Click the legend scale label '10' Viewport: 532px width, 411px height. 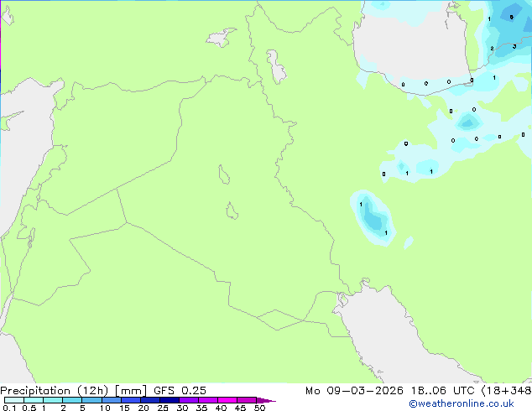coord(105,408)
